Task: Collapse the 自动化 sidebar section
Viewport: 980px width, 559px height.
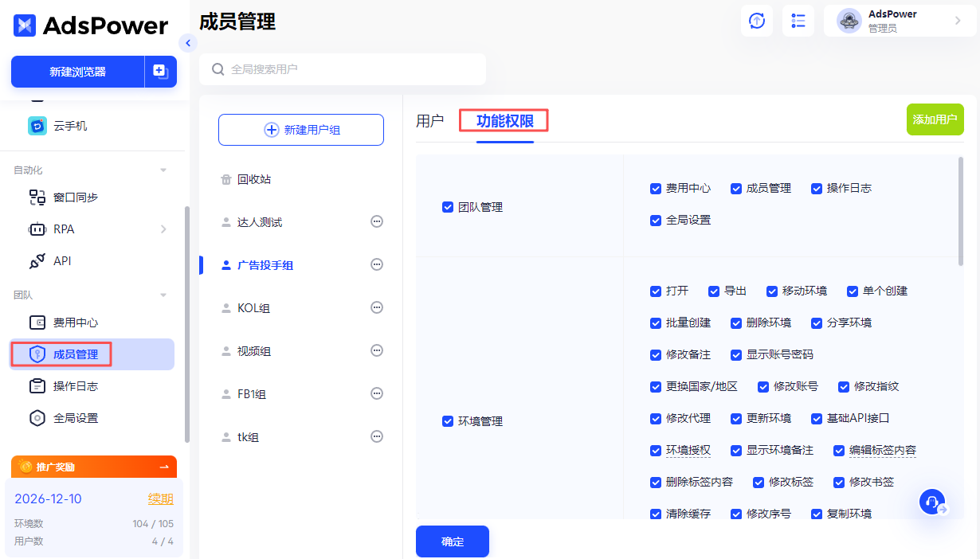Action: coord(163,170)
